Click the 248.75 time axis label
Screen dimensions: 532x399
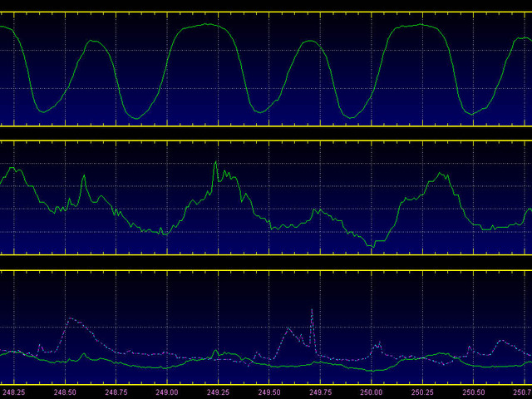coord(116,392)
